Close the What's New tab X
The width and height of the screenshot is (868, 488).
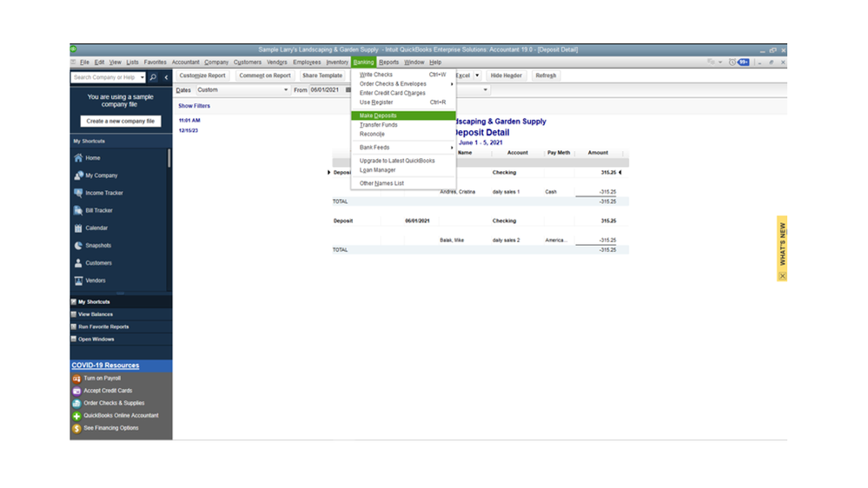pos(782,275)
